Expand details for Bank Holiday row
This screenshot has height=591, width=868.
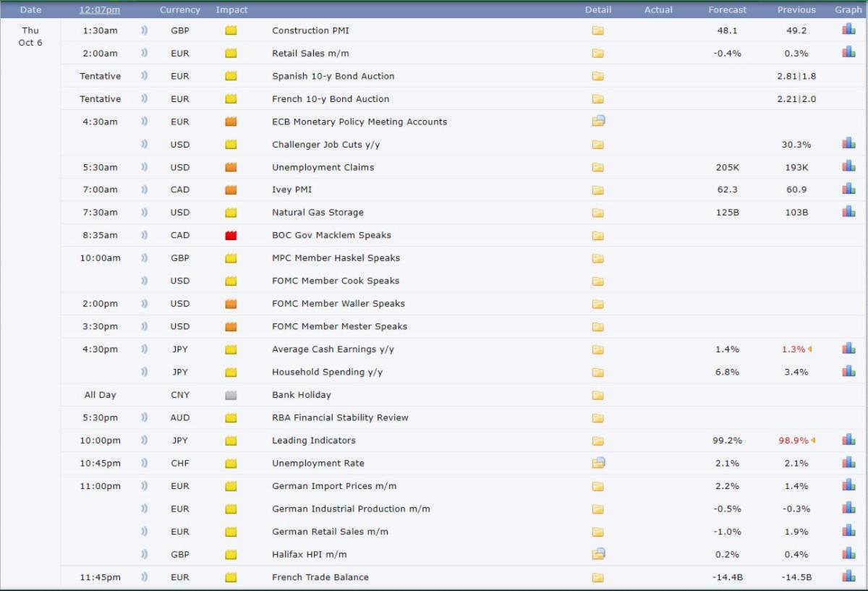coord(597,395)
